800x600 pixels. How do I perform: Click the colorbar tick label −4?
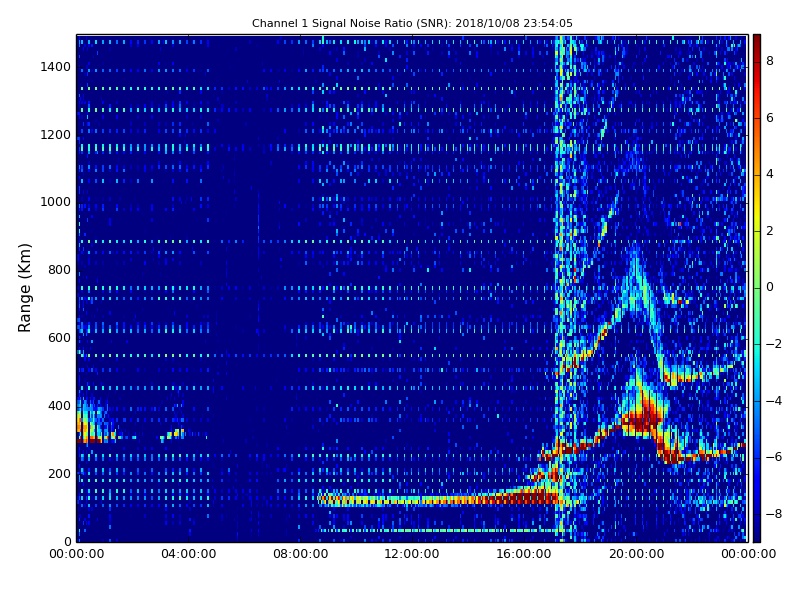pyautogui.click(x=773, y=401)
